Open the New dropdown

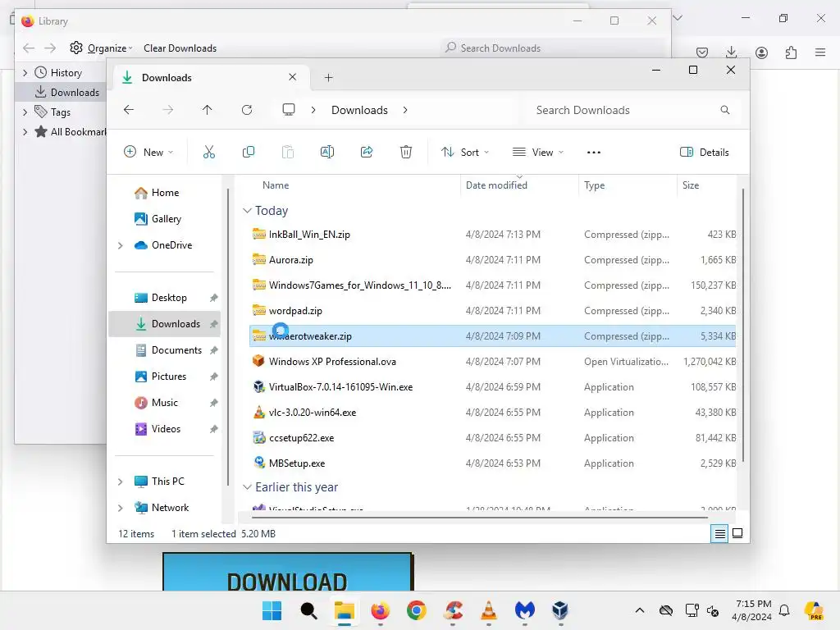click(148, 152)
